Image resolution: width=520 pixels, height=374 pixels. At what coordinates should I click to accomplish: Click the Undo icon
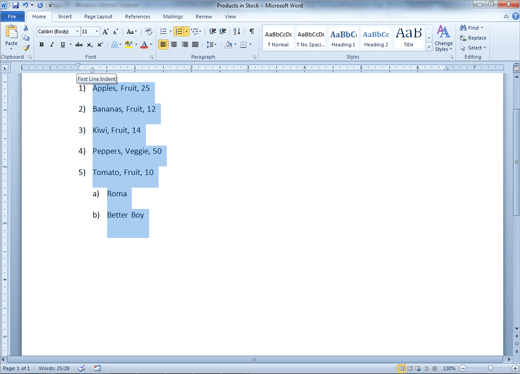[x=25, y=5]
